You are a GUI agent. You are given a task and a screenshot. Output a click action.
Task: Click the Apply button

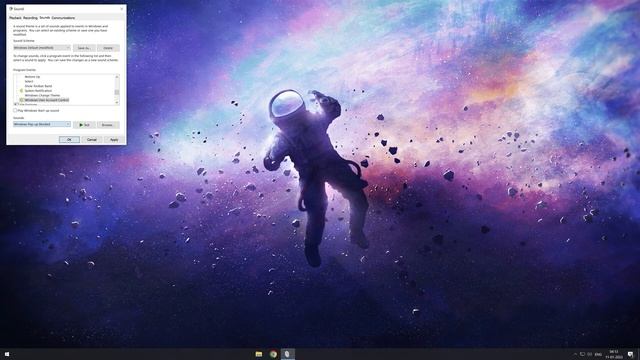pyautogui.click(x=114, y=140)
